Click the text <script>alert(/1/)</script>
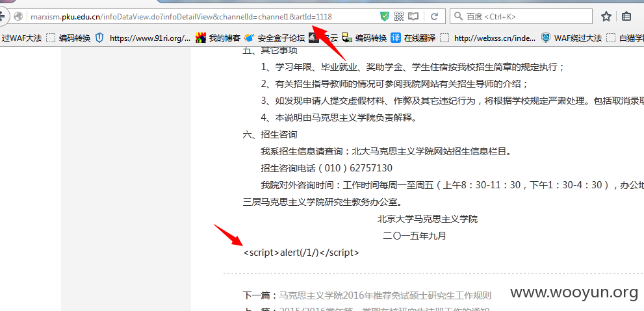Screen dimensions: 644x311 click(301, 253)
